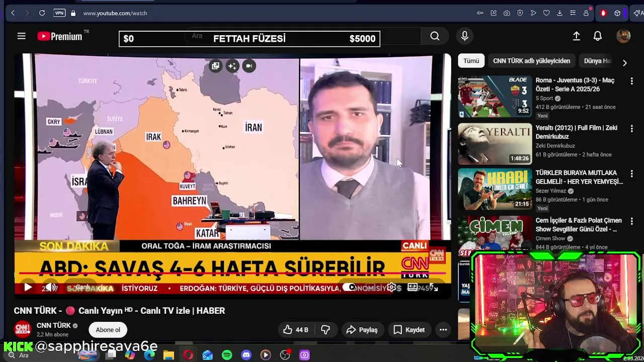Go to YouTube Premium home logo
Viewport: 644px width, 362px height.
coord(60,36)
